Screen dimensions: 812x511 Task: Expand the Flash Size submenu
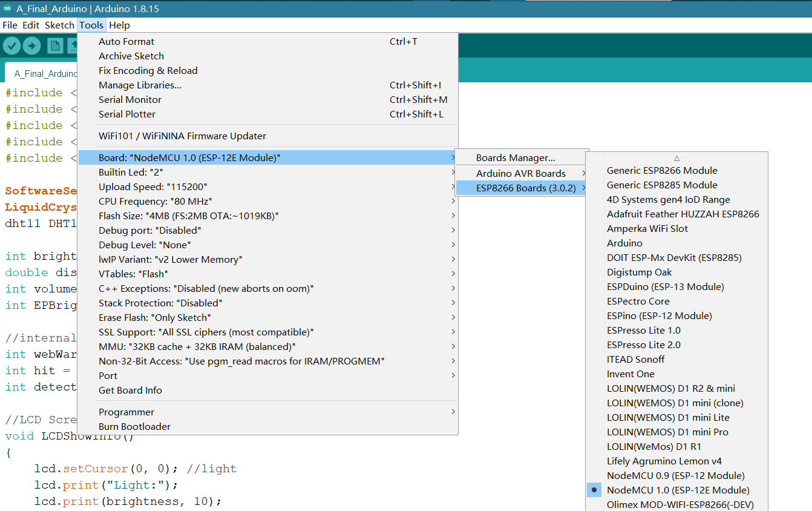268,216
